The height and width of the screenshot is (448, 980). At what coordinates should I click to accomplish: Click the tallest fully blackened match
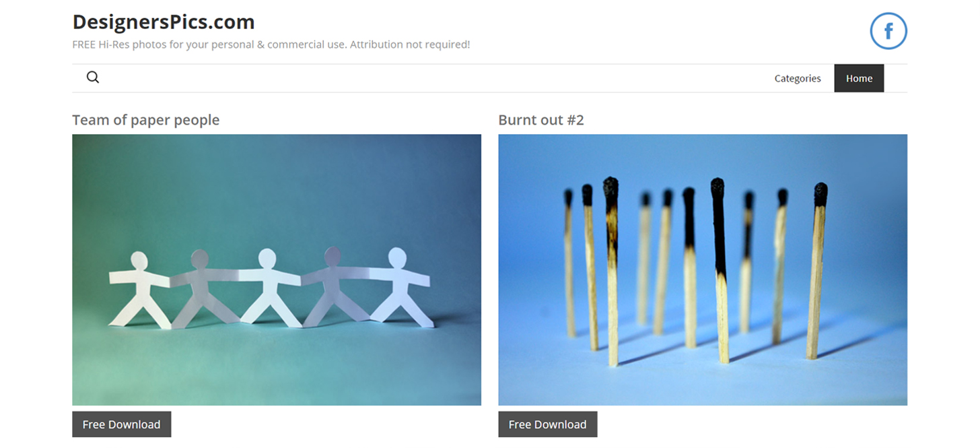[x=720, y=269]
